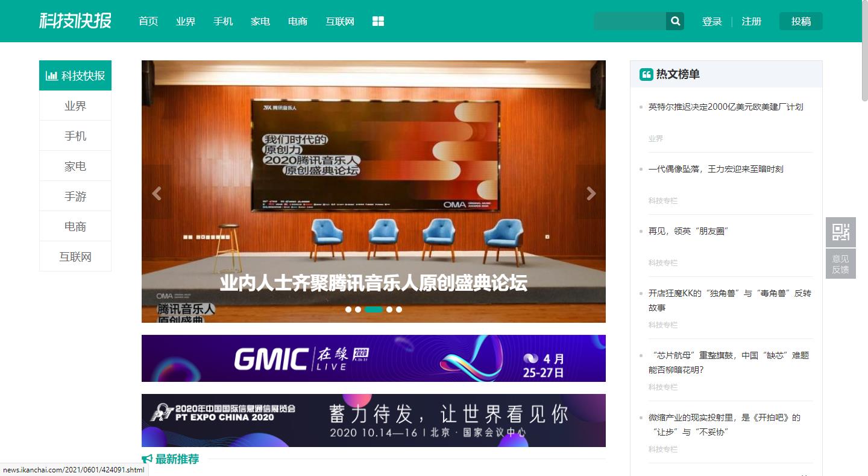Image resolution: width=868 pixels, height=476 pixels.
Task: Select 家电 in the left sidebar
Action: point(75,166)
